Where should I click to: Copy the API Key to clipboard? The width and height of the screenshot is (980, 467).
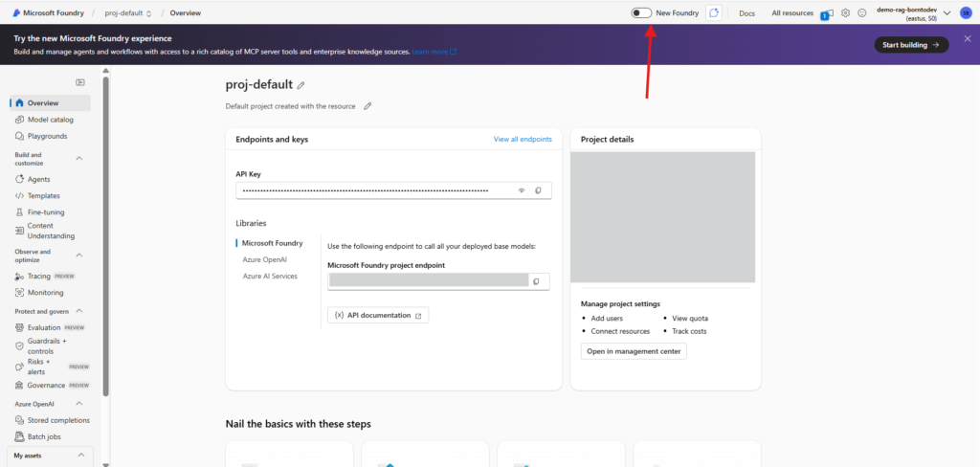click(x=538, y=190)
